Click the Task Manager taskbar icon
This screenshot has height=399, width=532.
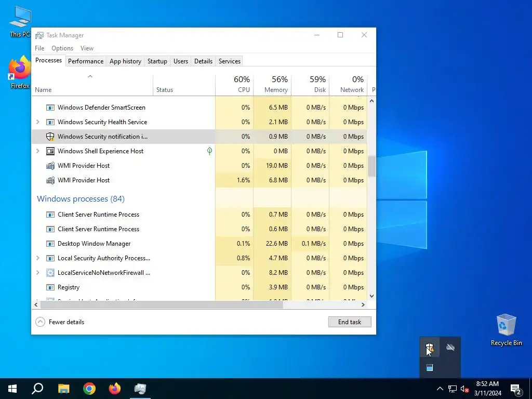click(x=140, y=389)
